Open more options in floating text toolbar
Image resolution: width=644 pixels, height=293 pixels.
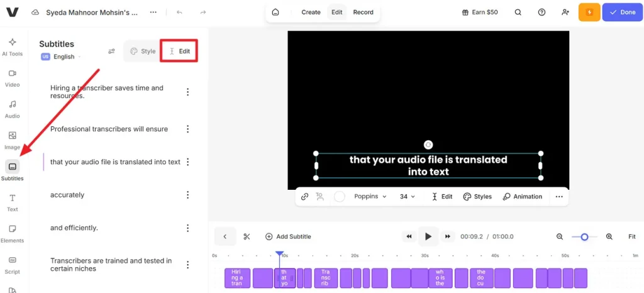(x=559, y=197)
